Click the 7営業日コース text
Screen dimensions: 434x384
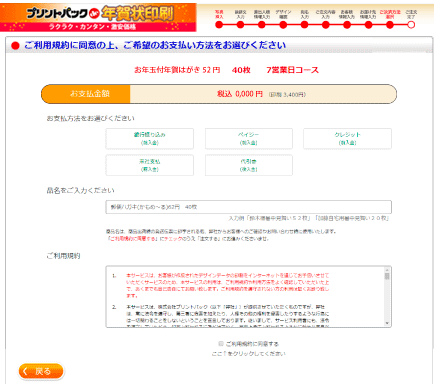292,70
